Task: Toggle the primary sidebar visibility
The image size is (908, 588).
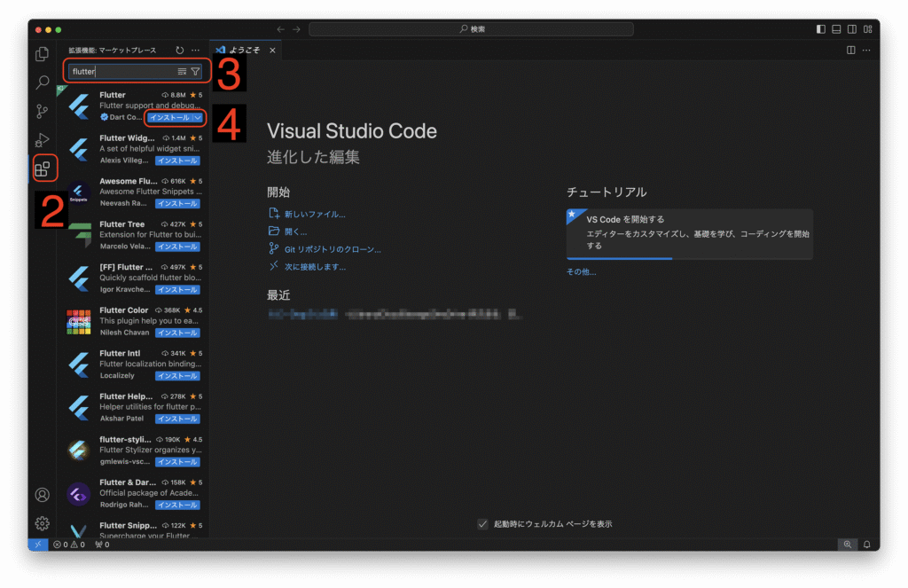Action: [x=820, y=29]
